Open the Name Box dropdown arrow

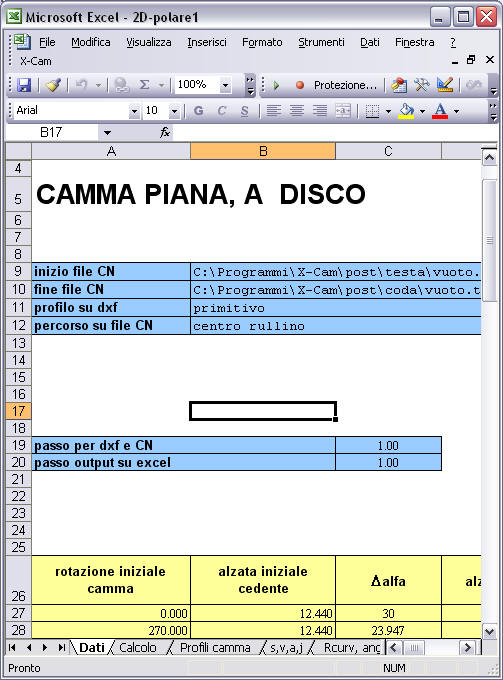107,133
